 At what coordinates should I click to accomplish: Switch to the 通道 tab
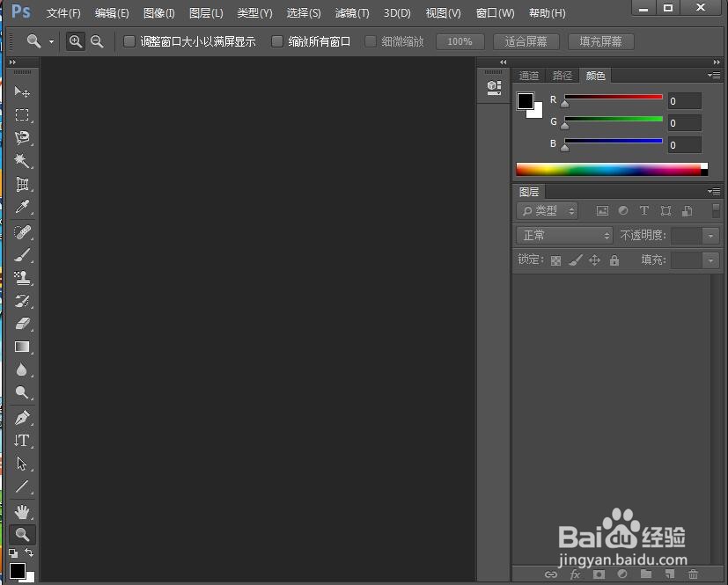529,76
